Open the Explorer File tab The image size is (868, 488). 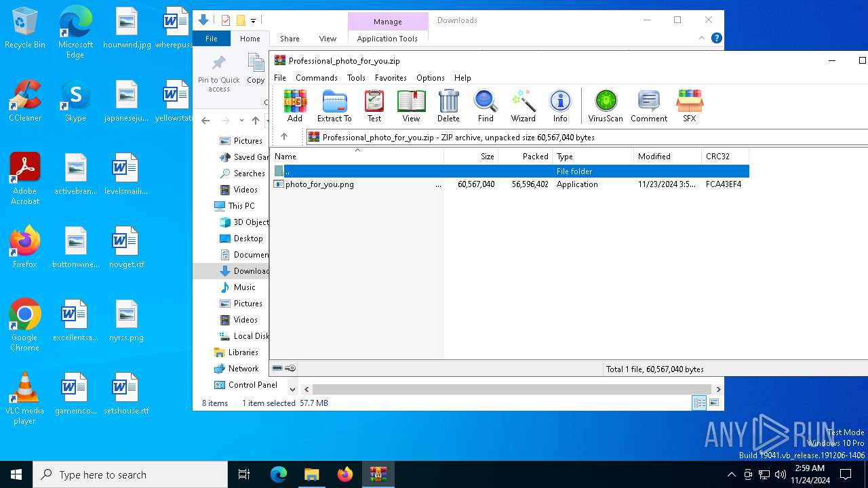coord(212,39)
